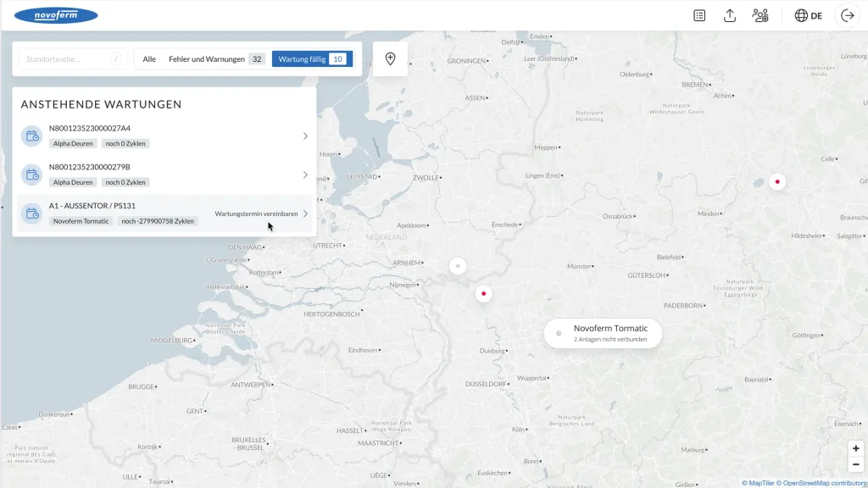Open maintenance entry N800123523000027A4
This screenshot has width=868, height=488.
164,136
